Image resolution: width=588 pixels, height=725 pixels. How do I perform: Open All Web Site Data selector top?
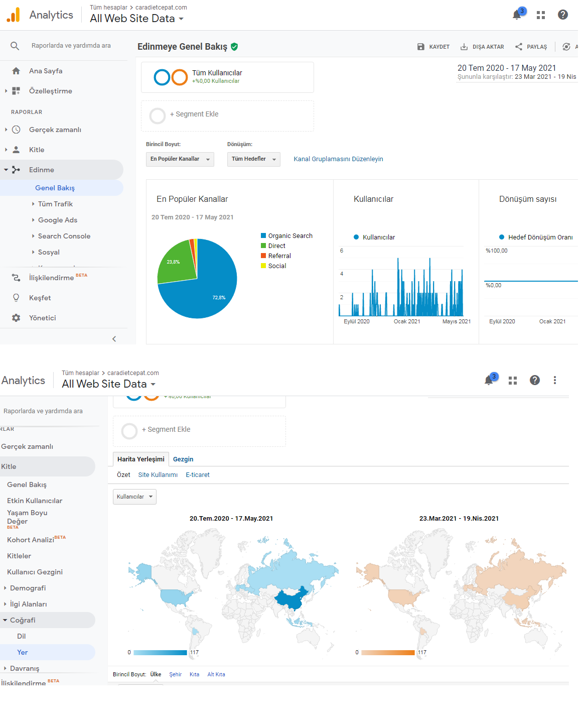tap(137, 19)
